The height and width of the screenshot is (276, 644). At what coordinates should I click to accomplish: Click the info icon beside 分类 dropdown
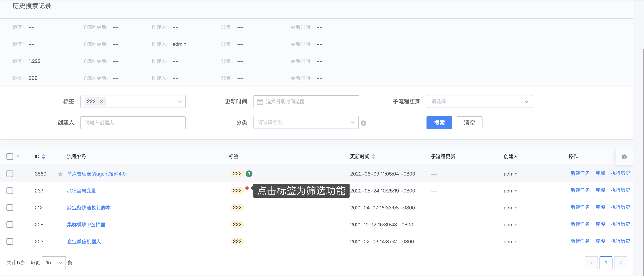tap(363, 123)
